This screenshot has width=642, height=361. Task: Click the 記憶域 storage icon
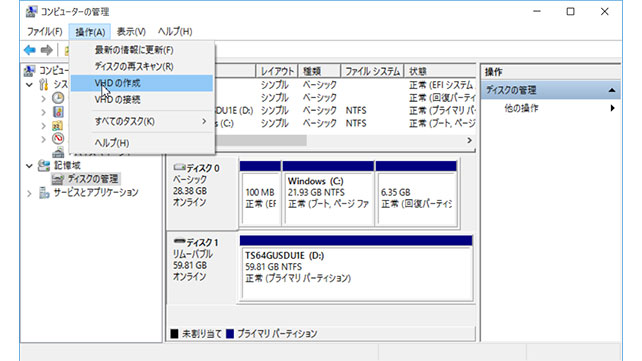point(44,165)
